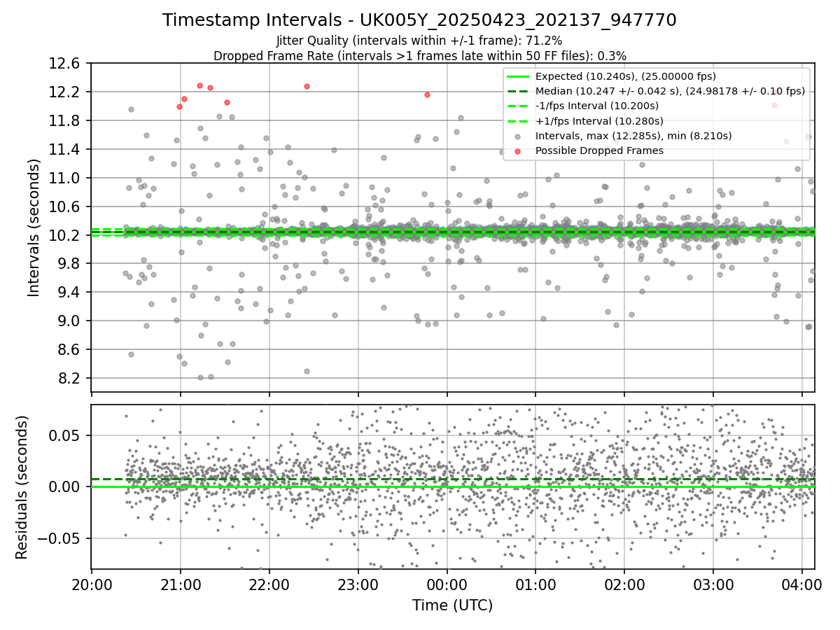This screenshot has width=840, height=630.
Task: Click the grey dot marker beside "Intervals" in legend
Action: [x=518, y=136]
